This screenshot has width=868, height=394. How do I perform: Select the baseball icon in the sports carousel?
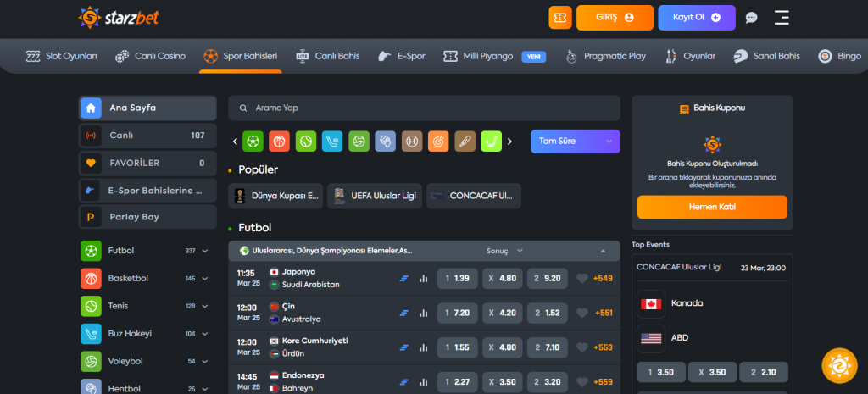pyautogui.click(x=412, y=142)
